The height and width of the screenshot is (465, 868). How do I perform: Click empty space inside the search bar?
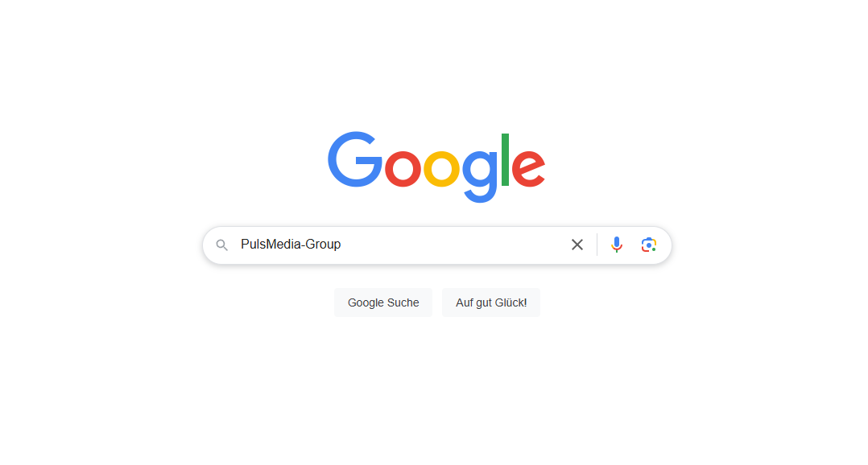[x=454, y=245]
